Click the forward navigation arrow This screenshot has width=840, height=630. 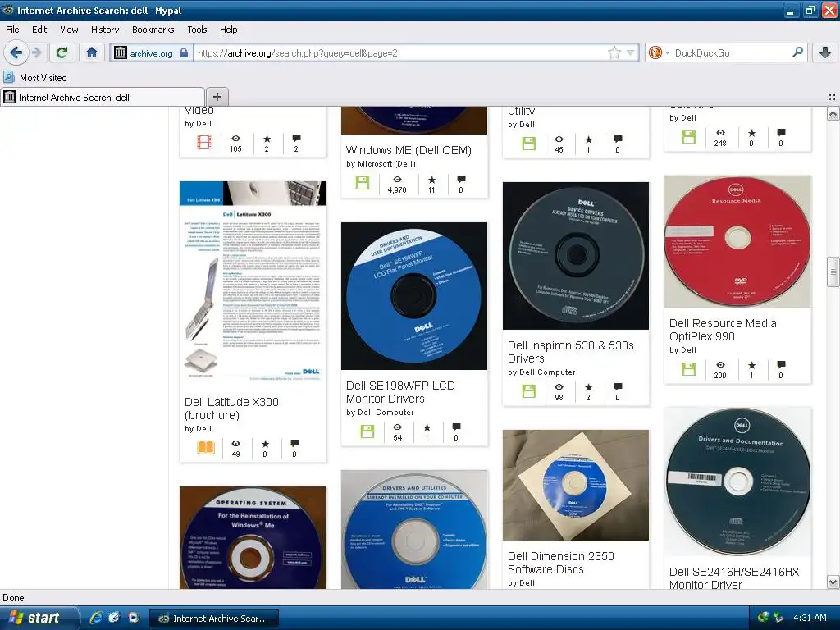tap(36, 52)
